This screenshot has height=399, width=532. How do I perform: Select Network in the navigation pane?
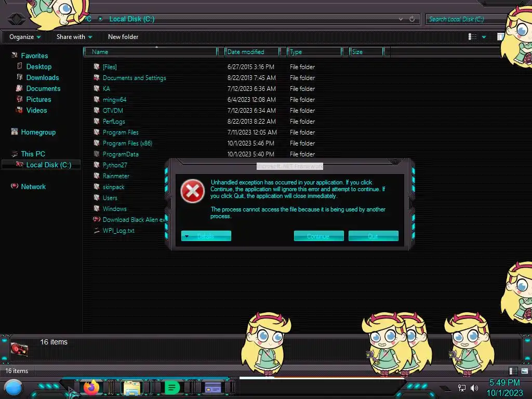pos(33,187)
